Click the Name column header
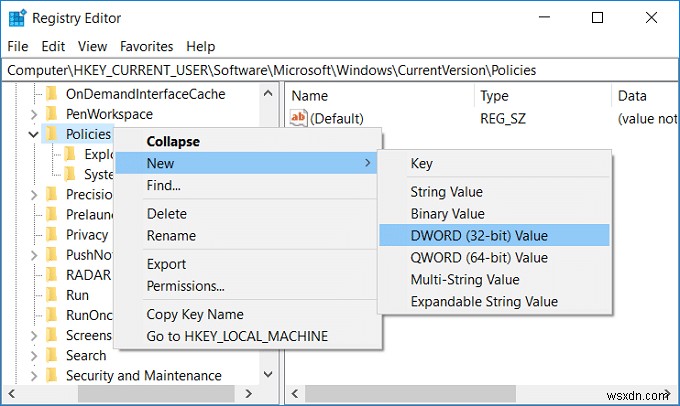The image size is (680, 406). 310,96
